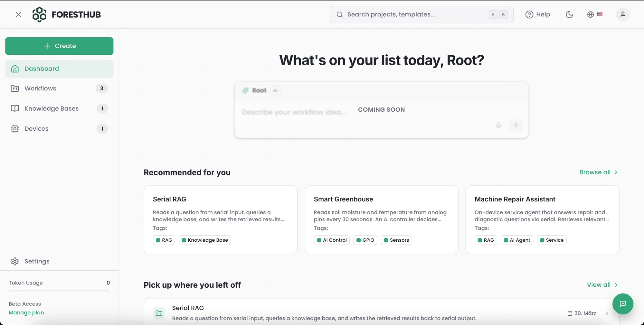Click the 30. März date
Image resolution: width=644 pixels, height=325 pixels.
[585, 313]
